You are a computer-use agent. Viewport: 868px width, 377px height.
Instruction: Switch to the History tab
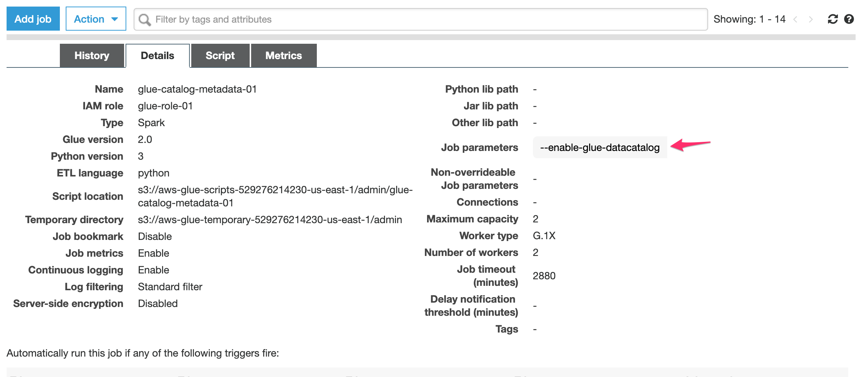(x=92, y=55)
